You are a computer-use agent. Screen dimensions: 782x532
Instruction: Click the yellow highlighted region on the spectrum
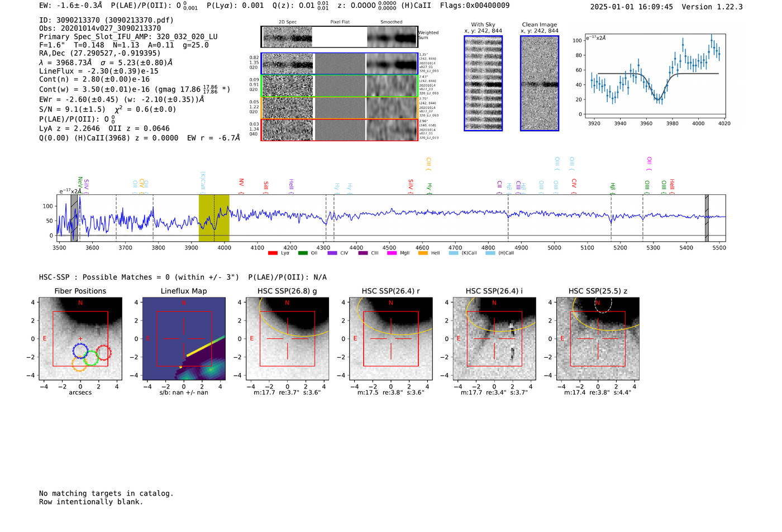pos(214,218)
